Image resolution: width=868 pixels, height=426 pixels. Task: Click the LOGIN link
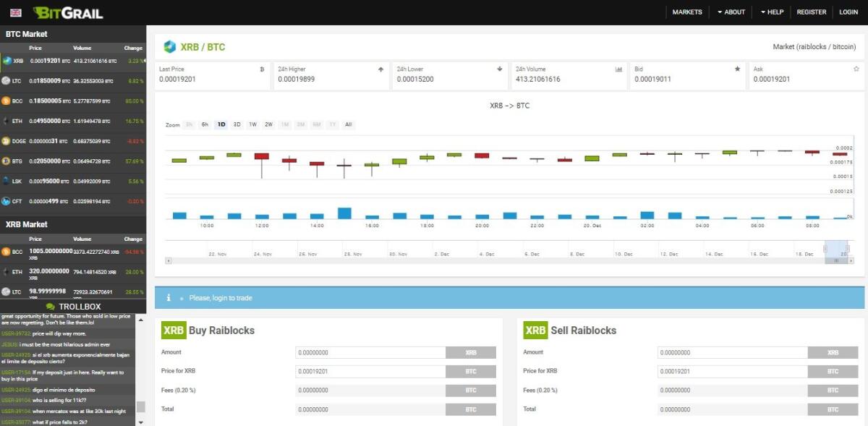click(x=848, y=12)
